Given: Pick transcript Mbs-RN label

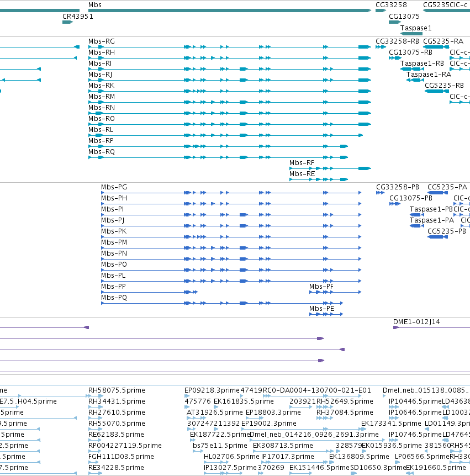Looking at the screenshot, I should click(x=102, y=108).
